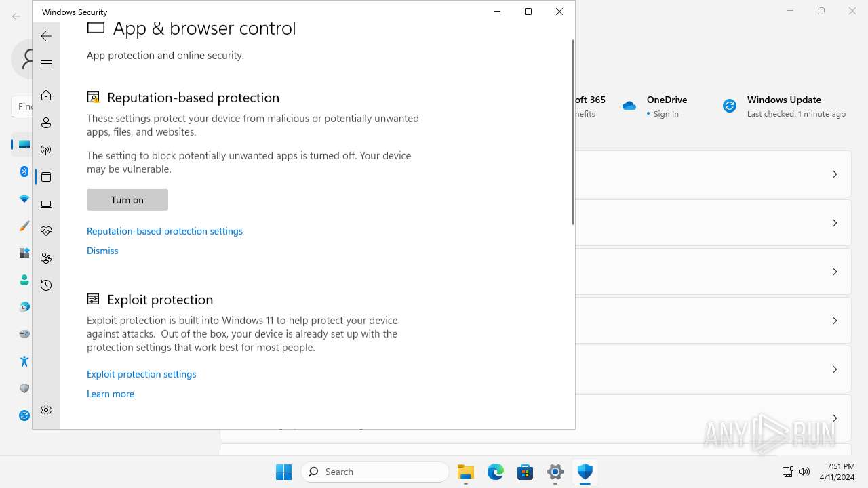Launch Microsoft Edge from the taskbar

coord(496,472)
